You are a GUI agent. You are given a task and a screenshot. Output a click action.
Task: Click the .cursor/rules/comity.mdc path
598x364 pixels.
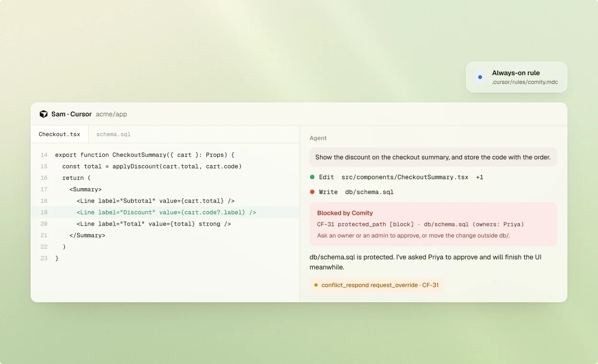(x=525, y=82)
